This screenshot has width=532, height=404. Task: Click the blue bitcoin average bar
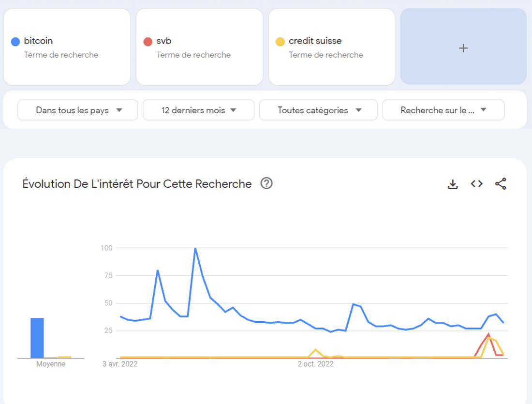click(37, 338)
